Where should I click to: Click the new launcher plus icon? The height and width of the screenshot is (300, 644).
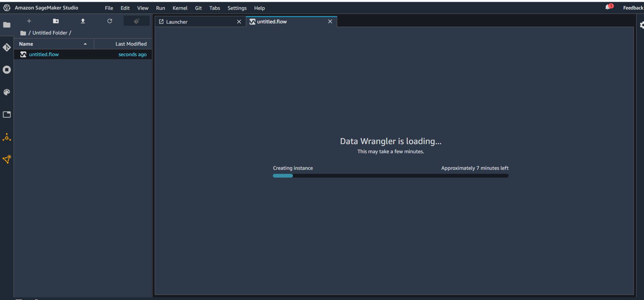[x=29, y=21]
